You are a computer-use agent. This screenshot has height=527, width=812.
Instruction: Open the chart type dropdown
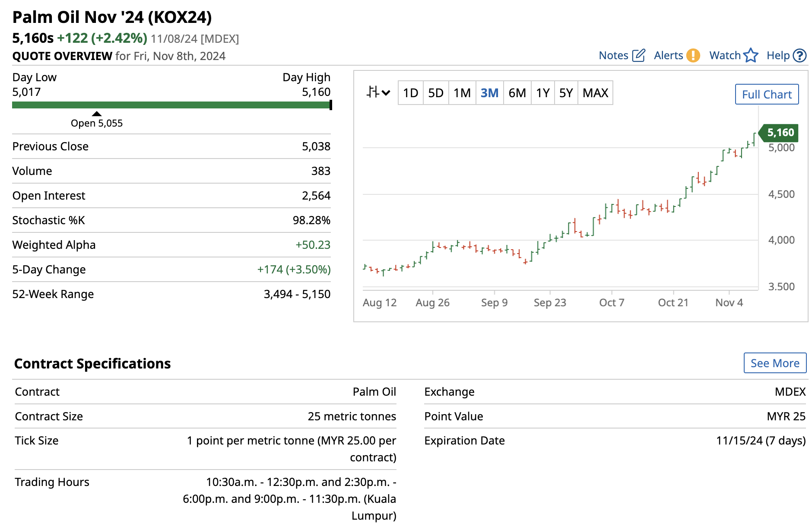coord(378,92)
